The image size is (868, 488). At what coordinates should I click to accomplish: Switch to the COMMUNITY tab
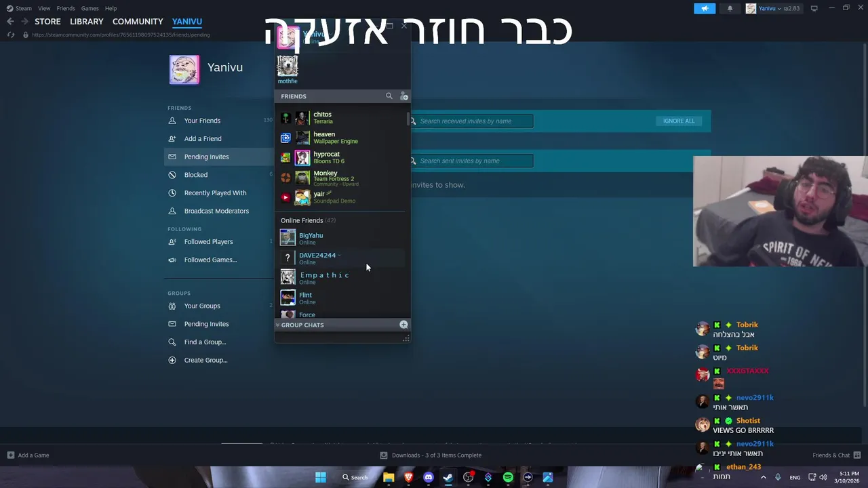click(138, 22)
